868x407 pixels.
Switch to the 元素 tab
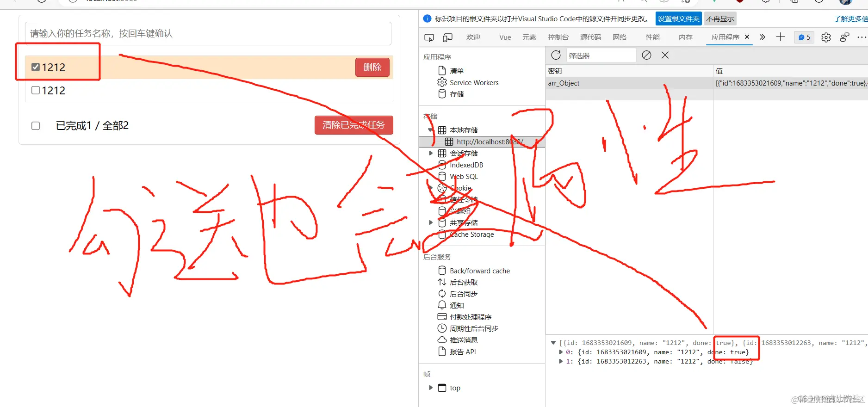tap(529, 37)
